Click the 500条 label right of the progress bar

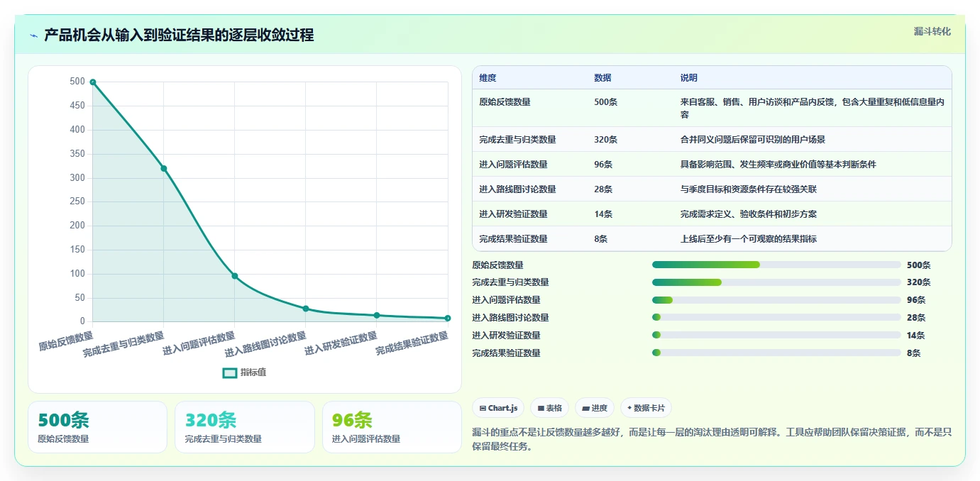click(x=918, y=265)
